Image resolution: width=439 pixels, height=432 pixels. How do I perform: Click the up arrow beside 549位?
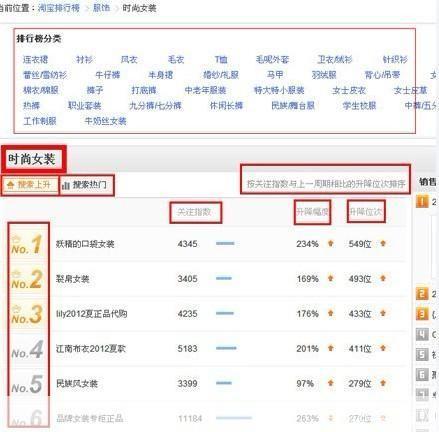click(383, 243)
